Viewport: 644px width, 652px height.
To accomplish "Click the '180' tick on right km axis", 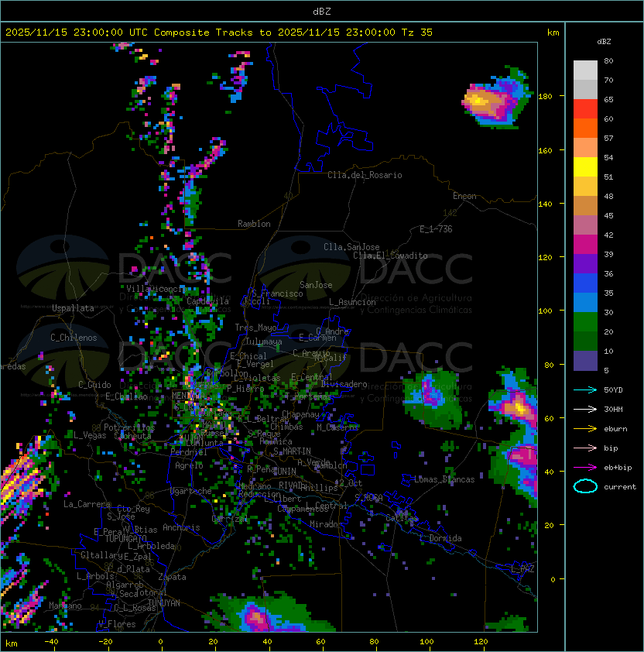I will click(545, 97).
